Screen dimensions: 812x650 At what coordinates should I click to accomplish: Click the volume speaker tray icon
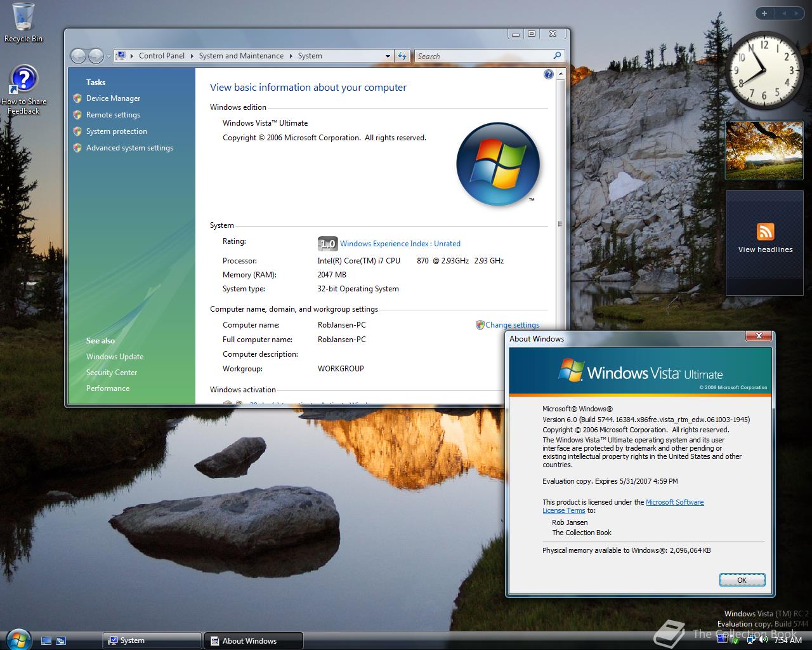click(763, 640)
